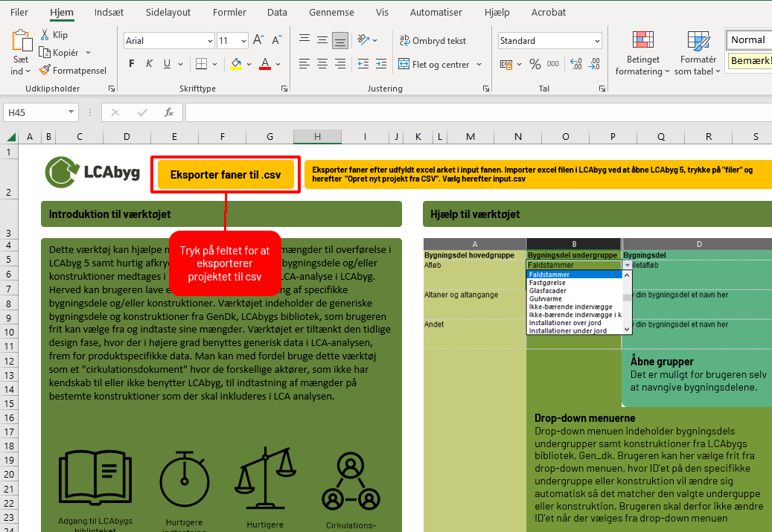This screenshot has height=532, width=772.
Task: Click the percent style icon
Action: click(535, 64)
